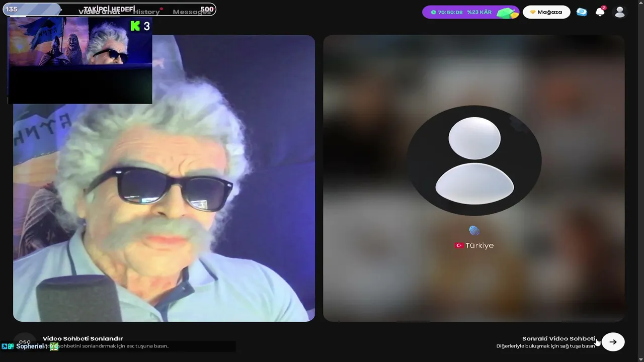Click the "TAKİPÇİ HEDEFİ" goal label
The image size is (644, 362).
[x=109, y=9]
